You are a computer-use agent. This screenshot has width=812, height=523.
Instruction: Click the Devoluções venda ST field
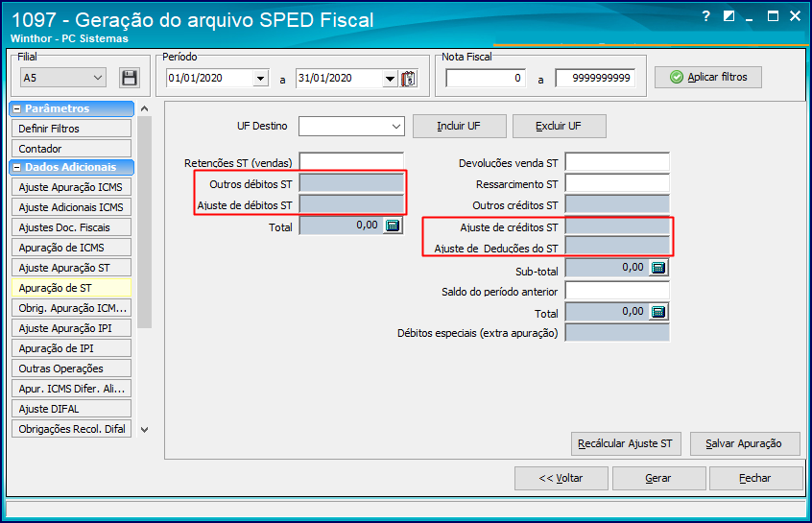tap(617, 162)
